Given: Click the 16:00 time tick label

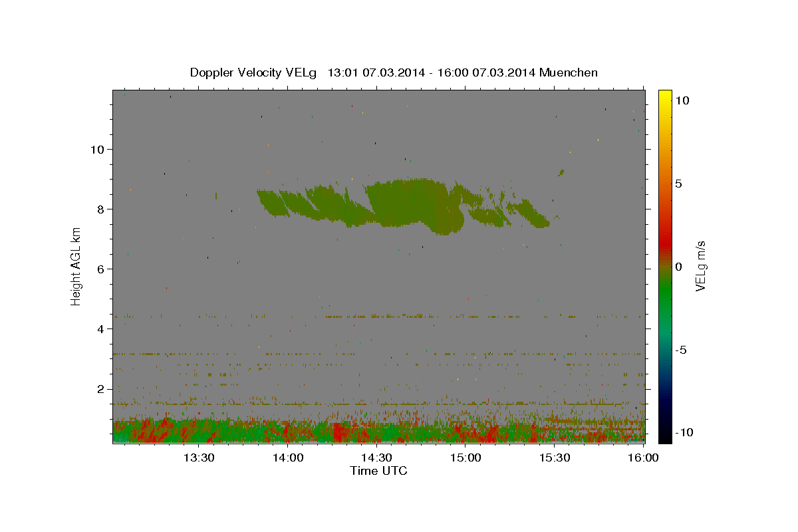Looking at the screenshot, I should pyautogui.click(x=643, y=458).
